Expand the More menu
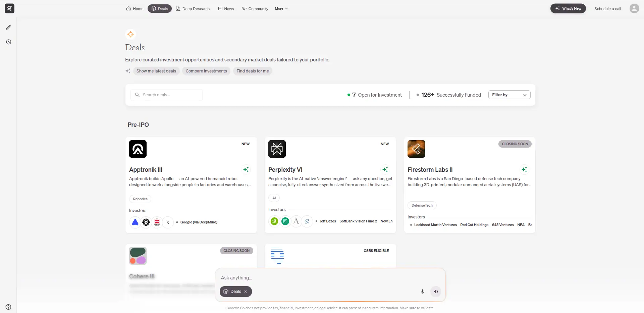Viewport: 644px width, 313px height. pyautogui.click(x=281, y=8)
